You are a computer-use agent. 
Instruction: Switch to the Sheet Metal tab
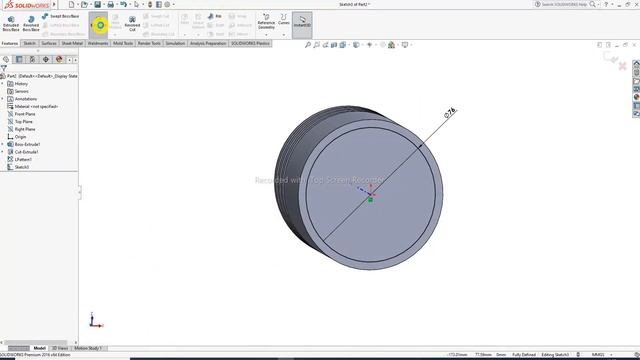[72, 43]
